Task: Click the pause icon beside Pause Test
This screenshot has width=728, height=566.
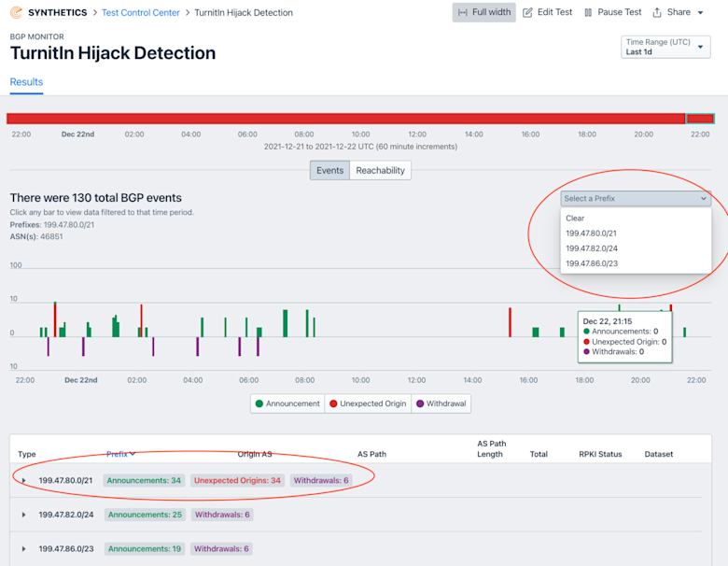Action: [x=588, y=12]
